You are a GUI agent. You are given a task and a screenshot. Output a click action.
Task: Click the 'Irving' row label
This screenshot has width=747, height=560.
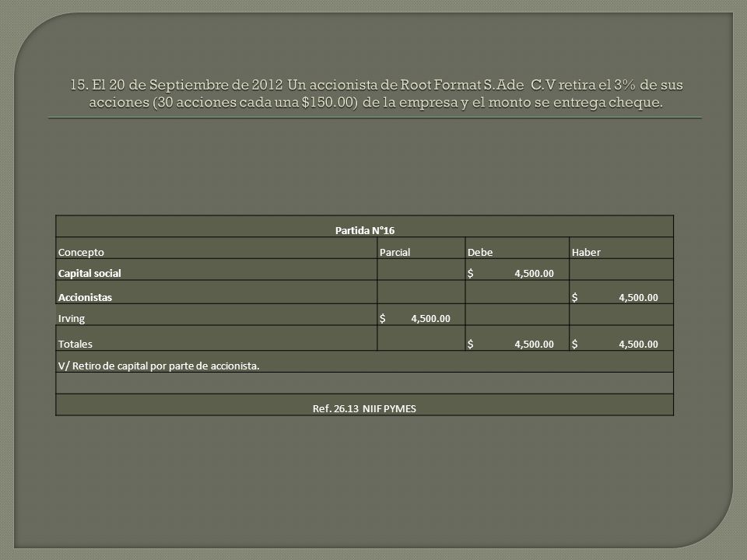(72, 319)
